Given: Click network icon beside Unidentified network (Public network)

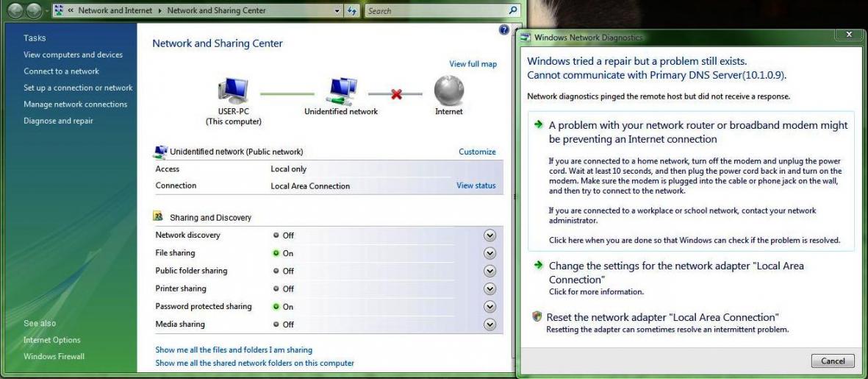Looking at the screenshot, I should coord(160,152).
